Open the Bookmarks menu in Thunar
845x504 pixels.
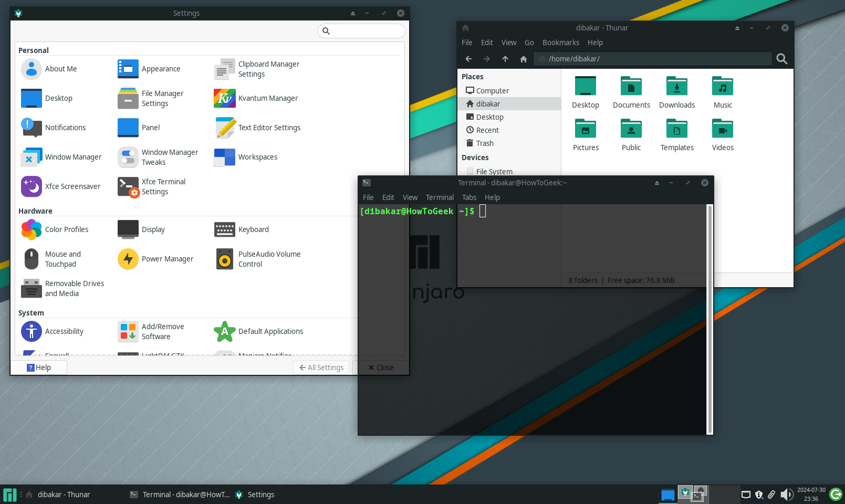pyautogui.click(x=560, y=43)
